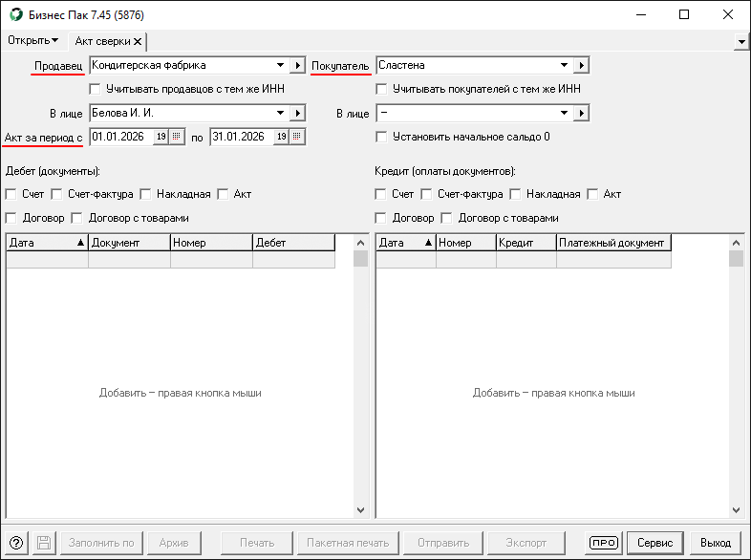Click arrow button next to Продавец field

pos(298,65)
